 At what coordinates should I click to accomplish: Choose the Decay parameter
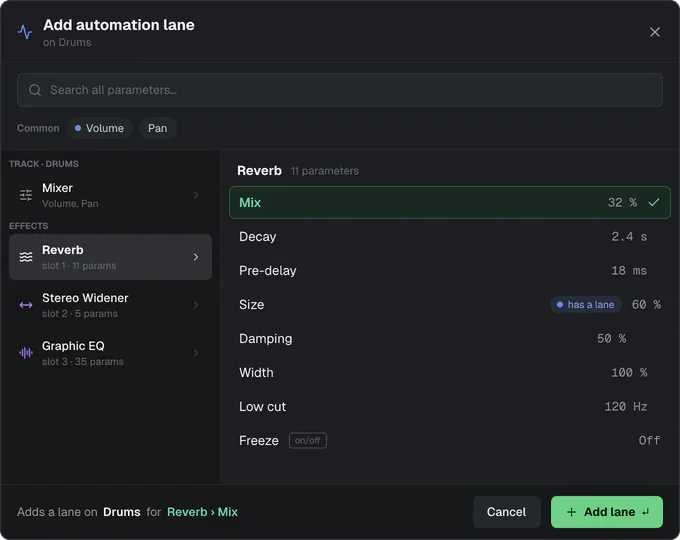point(450,237)
